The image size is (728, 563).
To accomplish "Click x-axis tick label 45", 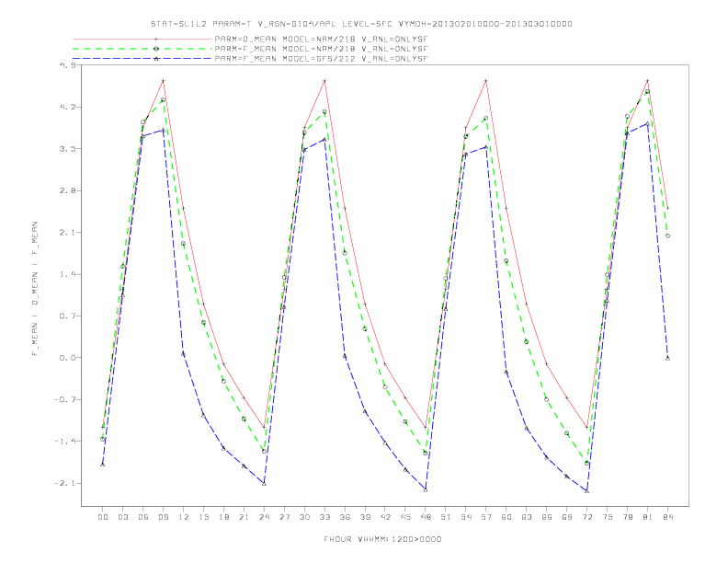I will coord(405,517).
